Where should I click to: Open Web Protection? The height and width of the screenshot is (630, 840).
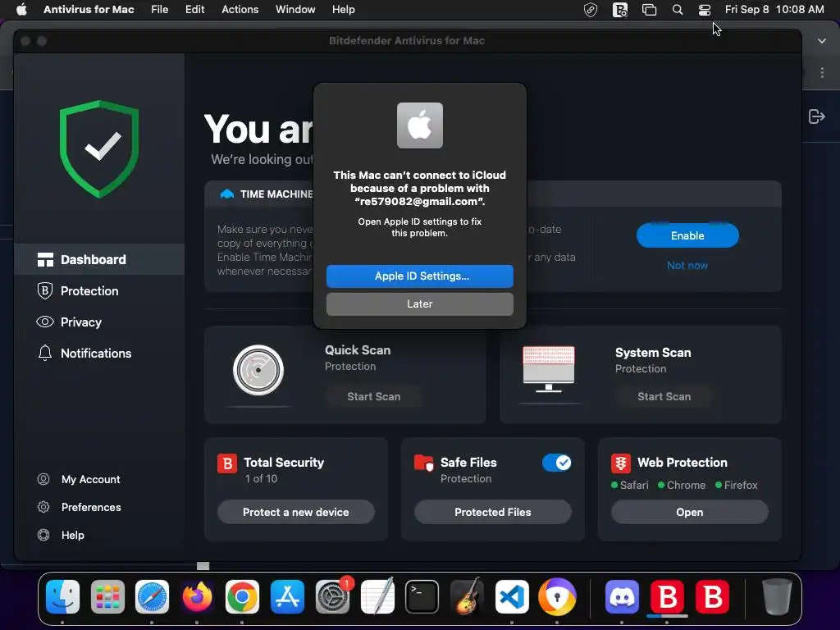click(x=689, y=512)
